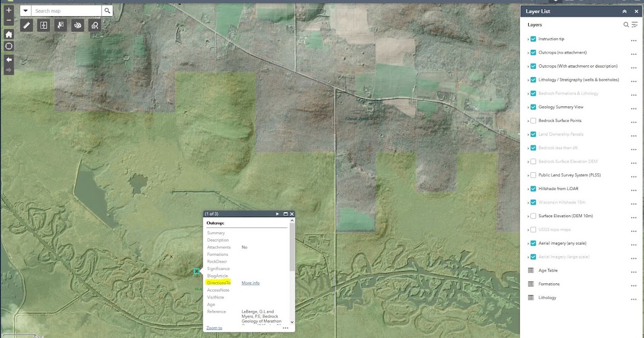Advance popup to next feature record
The height and width of the screenshot is (338, 644).
(x=277, y=214)
